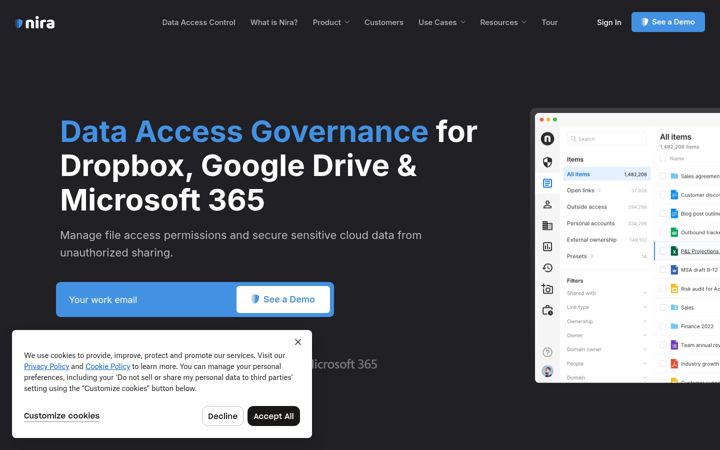Click the yellow Slides icon beside Risk audit row
Viewport: 720px width, 450px height.
coord(675,289)
